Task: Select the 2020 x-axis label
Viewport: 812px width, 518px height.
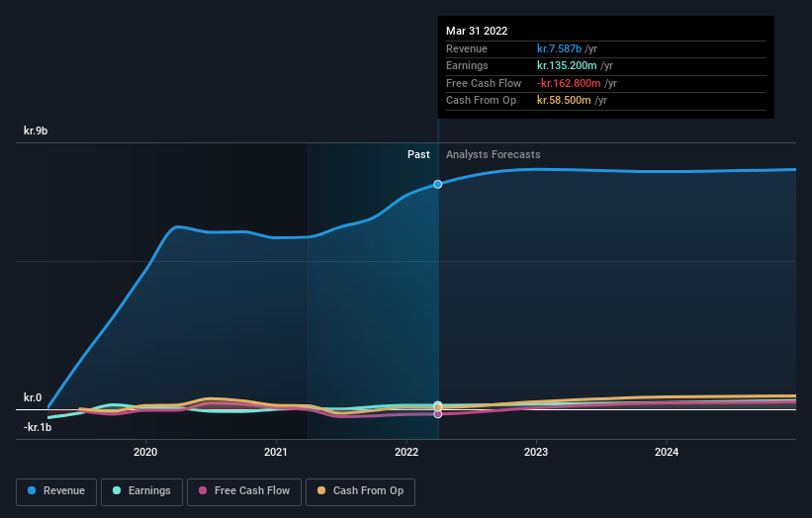Action: pos(145,452)
